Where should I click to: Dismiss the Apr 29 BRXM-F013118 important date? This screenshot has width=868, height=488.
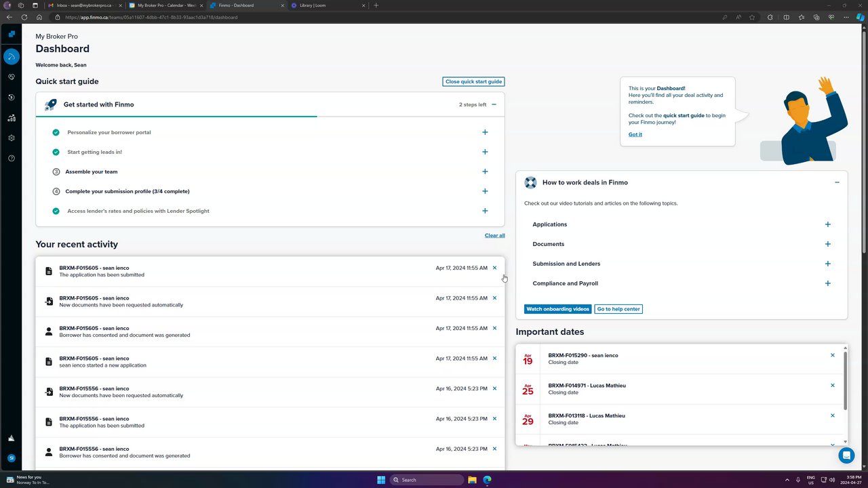[x=833, y=415]
